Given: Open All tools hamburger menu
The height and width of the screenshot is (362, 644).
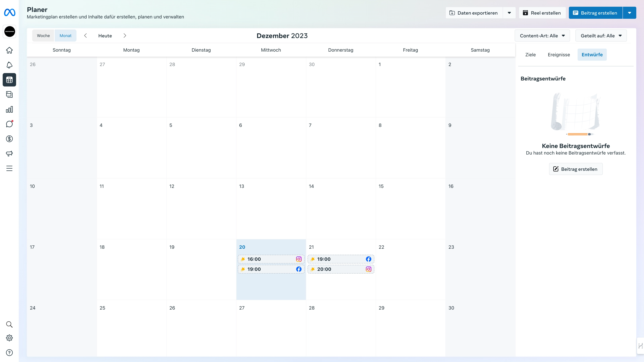Looking at the screenshot, I should tap(10, 168).
